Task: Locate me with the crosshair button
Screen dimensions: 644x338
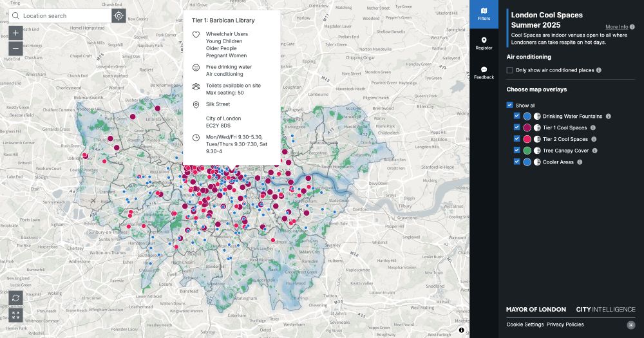Action: pos(118,15)
